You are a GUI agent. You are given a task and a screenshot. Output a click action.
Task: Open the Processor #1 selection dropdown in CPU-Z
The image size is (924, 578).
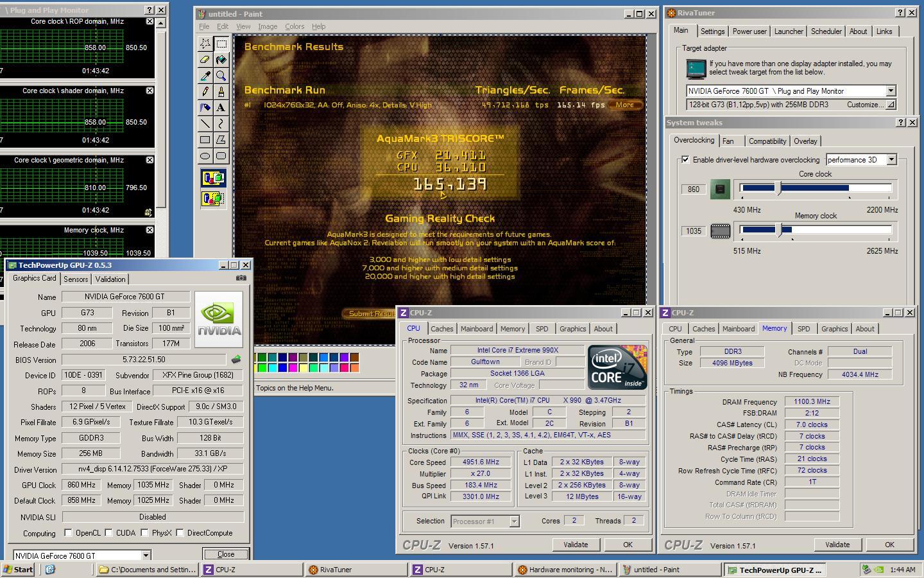coord(514,521)
